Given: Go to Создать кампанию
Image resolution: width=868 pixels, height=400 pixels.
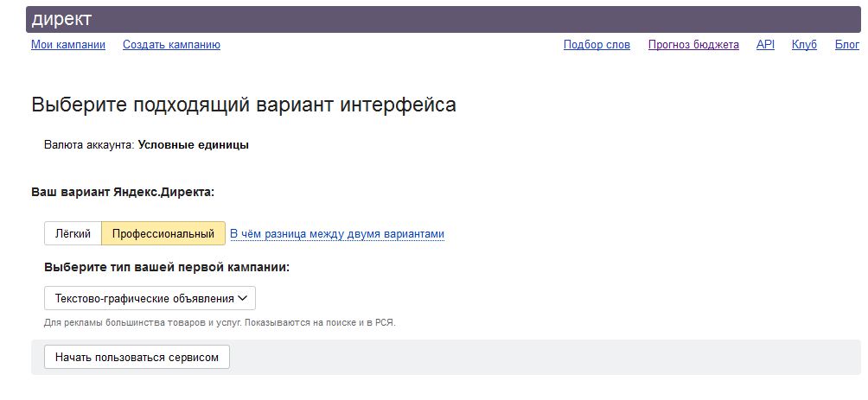Looking at the screenshot, I should (171, 45).
